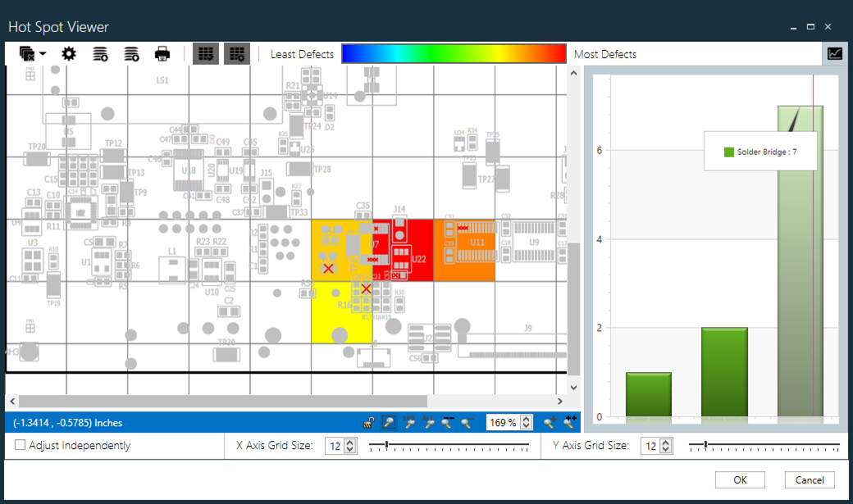
Task: Open the Hot Spot settings gear icon
Action: 69,53
